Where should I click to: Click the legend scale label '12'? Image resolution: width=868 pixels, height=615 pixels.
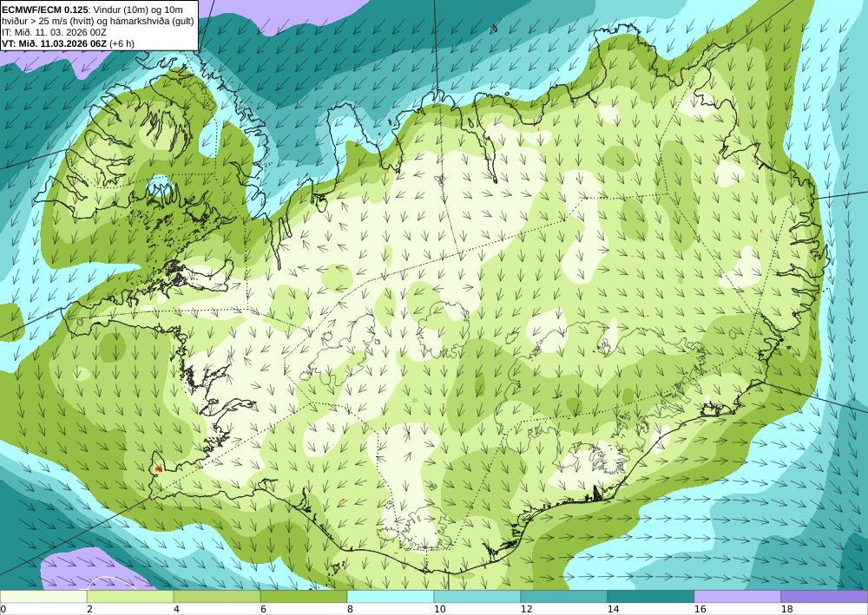tap(526, 609)
